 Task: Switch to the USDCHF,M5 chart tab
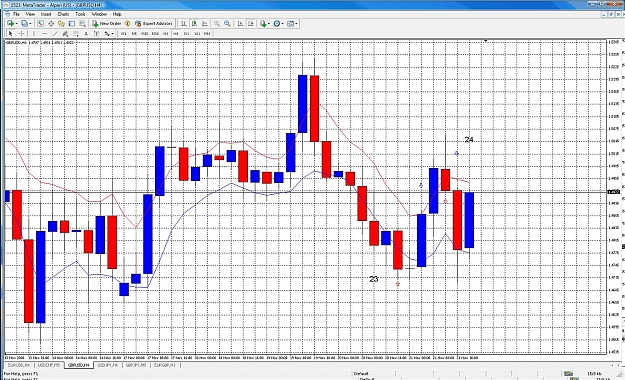(49, 365)
